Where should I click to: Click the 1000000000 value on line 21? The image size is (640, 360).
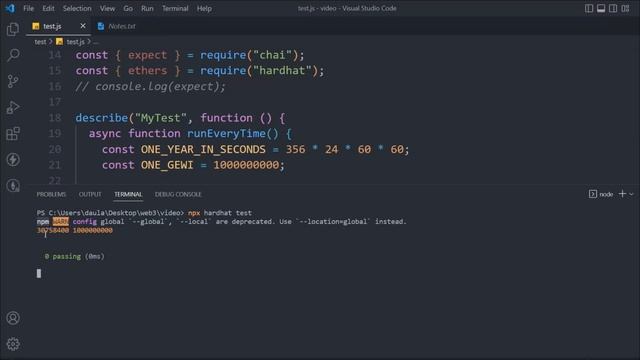coord(246,165)
